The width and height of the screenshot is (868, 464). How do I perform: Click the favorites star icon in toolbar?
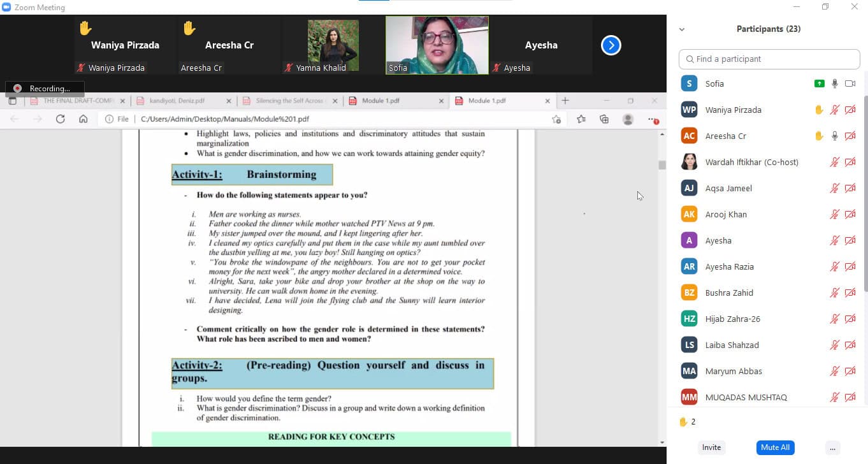(x=581, y=119)
